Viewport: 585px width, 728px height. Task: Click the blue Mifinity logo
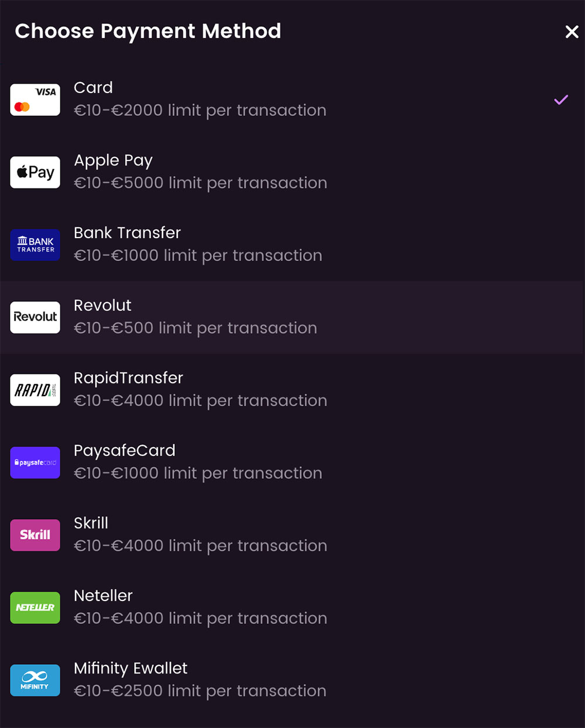tap(35, 680)
